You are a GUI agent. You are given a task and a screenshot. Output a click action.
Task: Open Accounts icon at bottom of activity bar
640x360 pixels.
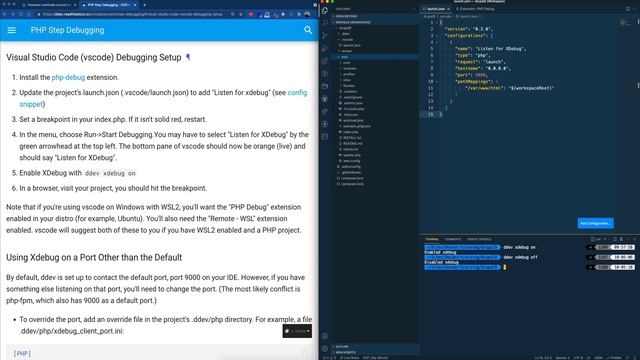coord(325,336)
